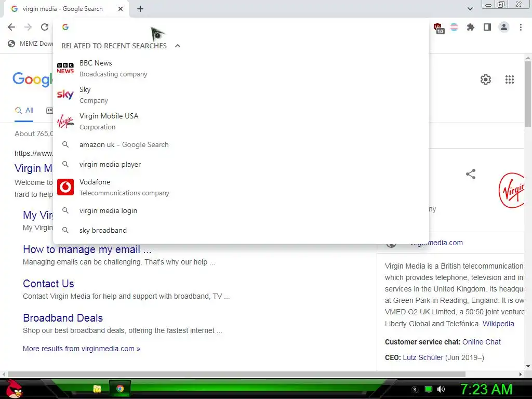Open the Broadband Deals result
This screenshot has width=532, height=399.
[x=63, y=318]
